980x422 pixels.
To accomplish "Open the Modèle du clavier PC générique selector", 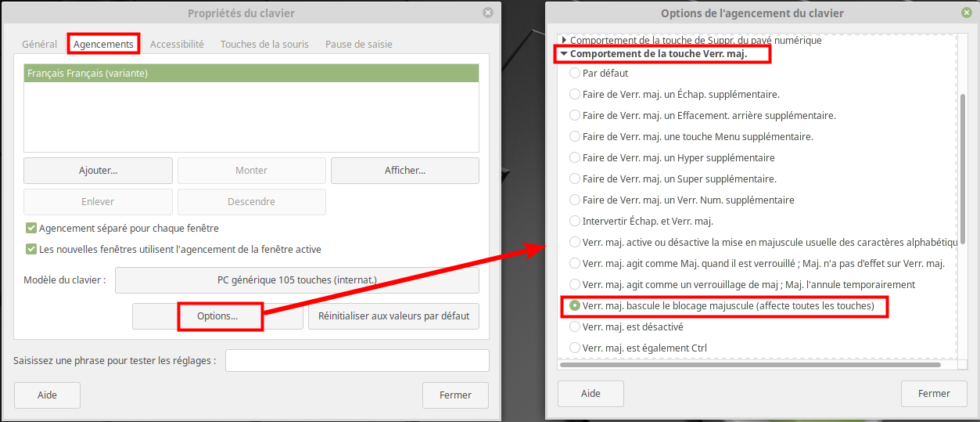I will coord(296,280).
